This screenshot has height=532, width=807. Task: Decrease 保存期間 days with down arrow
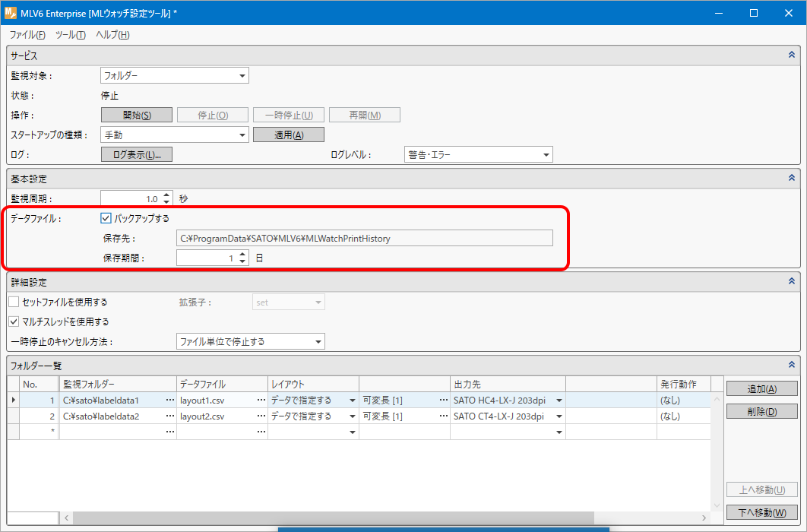[242, 261]
